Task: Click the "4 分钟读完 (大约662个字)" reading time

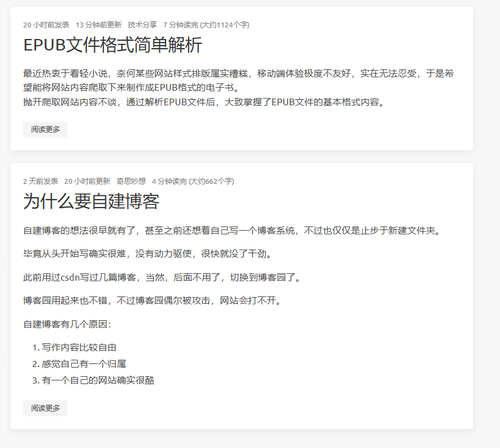Action: click(x=193, y=181)
